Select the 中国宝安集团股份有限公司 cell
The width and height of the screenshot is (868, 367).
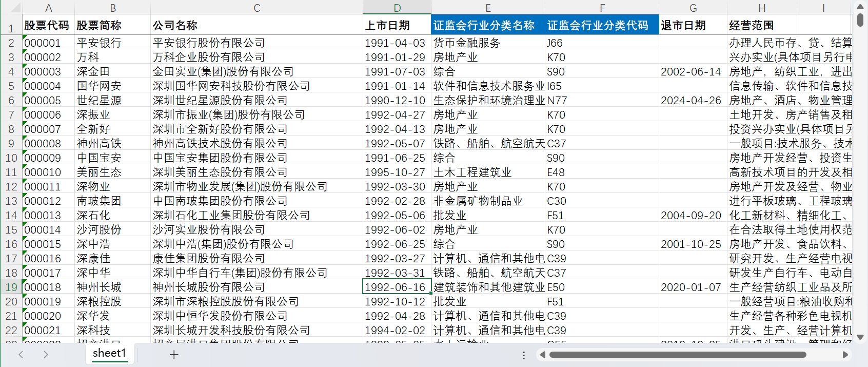pyautogui.click(x=257, y=158)
